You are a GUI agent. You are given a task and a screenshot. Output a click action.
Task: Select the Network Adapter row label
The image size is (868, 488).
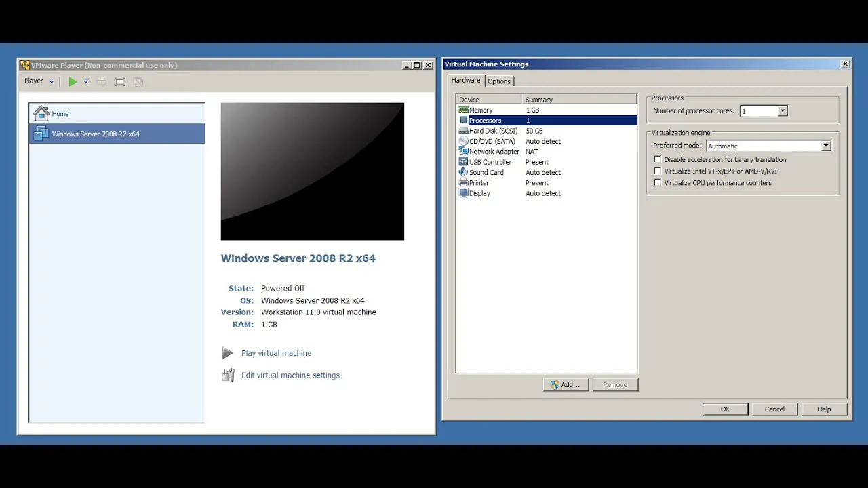494,152
